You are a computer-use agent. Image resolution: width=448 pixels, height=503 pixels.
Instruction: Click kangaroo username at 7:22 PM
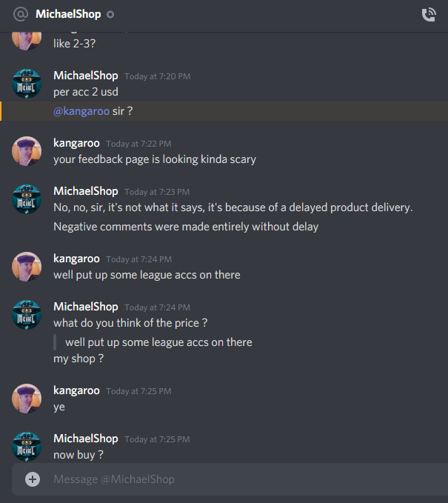point(76,143)
